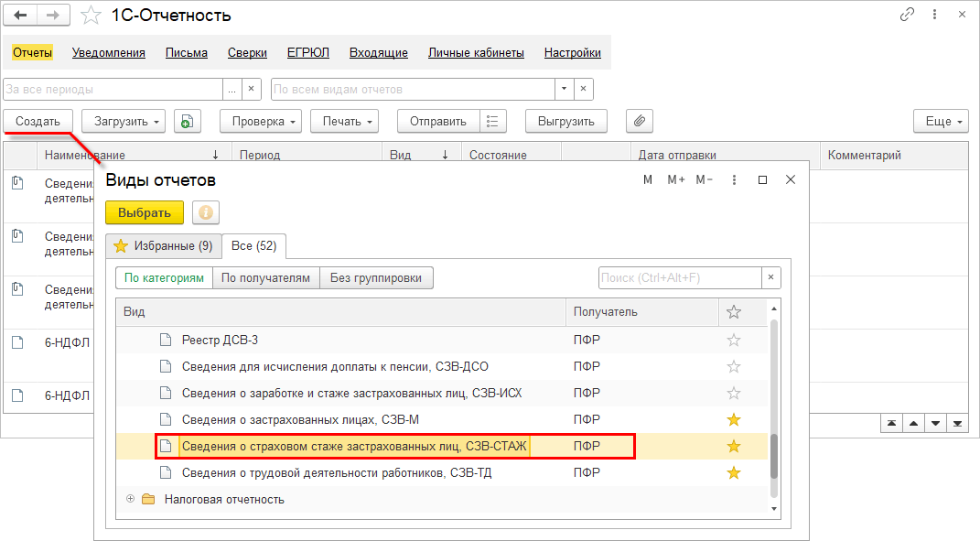Open three-dot menu in Виды отчетов dialog
This screenshot has width=980, height=541.
tap(734, 180)
